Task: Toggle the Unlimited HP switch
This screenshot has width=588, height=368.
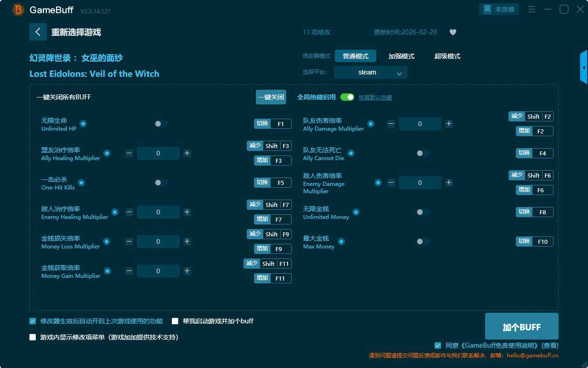Action: tap(161, 124)
